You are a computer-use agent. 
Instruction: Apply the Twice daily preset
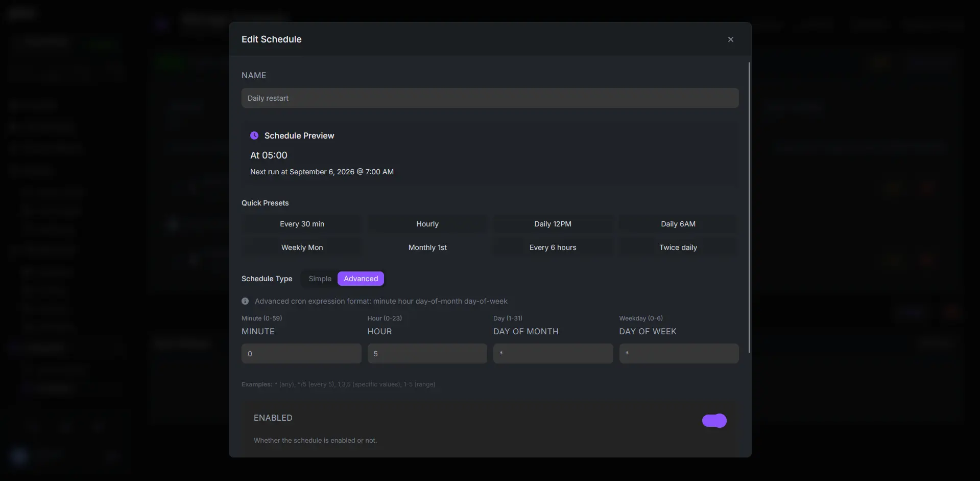(x=678, y=247)
